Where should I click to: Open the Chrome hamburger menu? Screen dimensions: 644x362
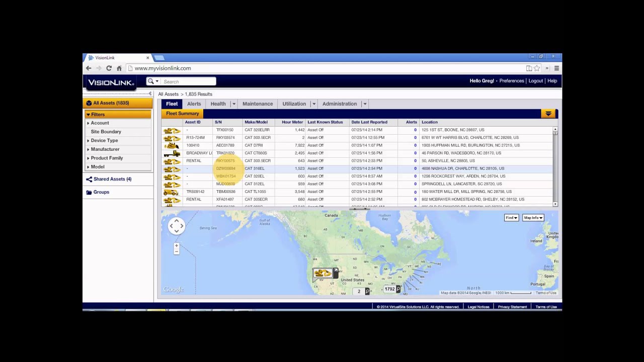556,68
